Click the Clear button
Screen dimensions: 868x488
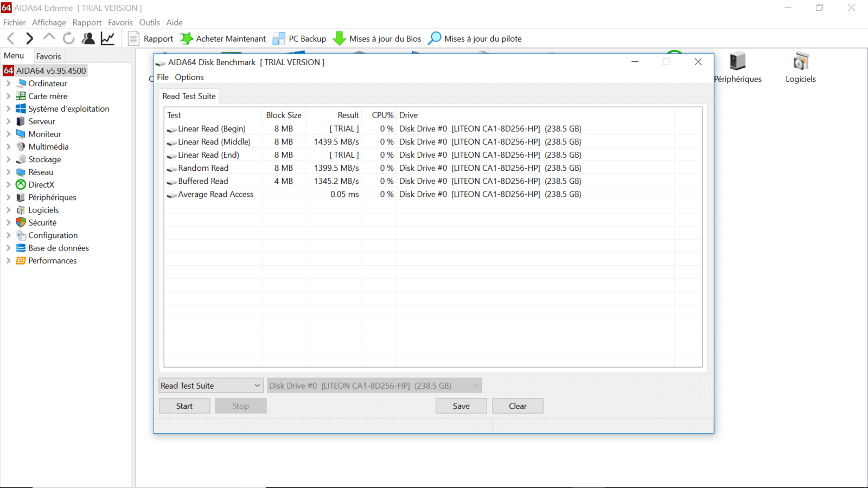pos(517,406)
